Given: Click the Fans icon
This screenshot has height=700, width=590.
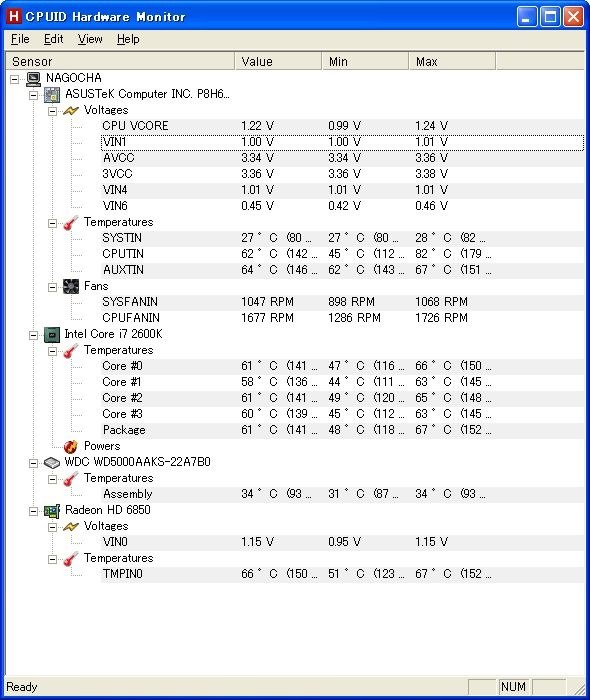Looking at the screenshot, I should (71, 287).
